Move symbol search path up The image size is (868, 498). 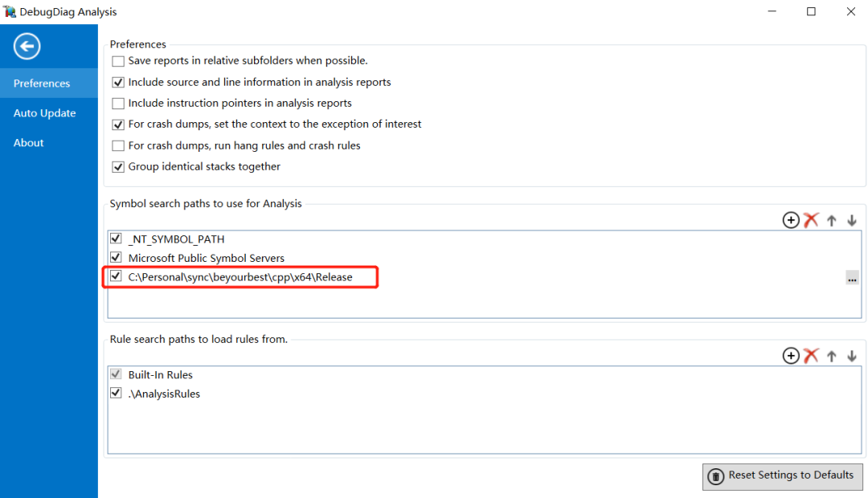click(x=832, y=220)
